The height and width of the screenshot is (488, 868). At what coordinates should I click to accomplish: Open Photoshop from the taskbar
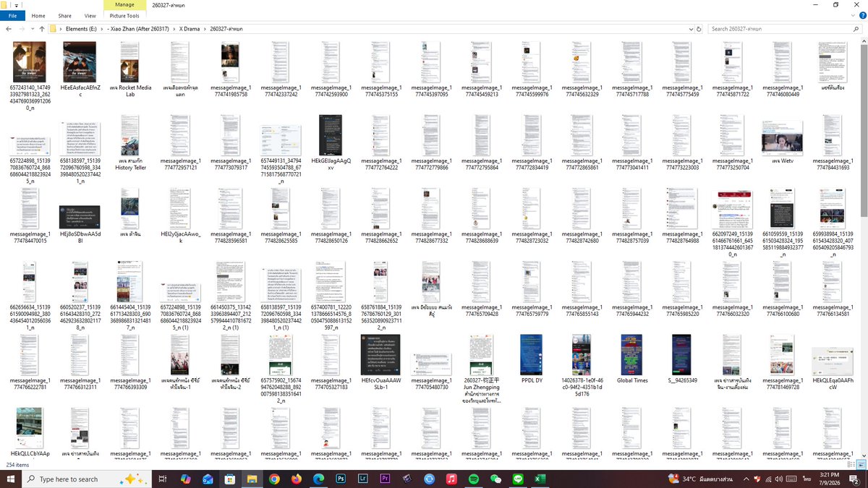point(341,479)
